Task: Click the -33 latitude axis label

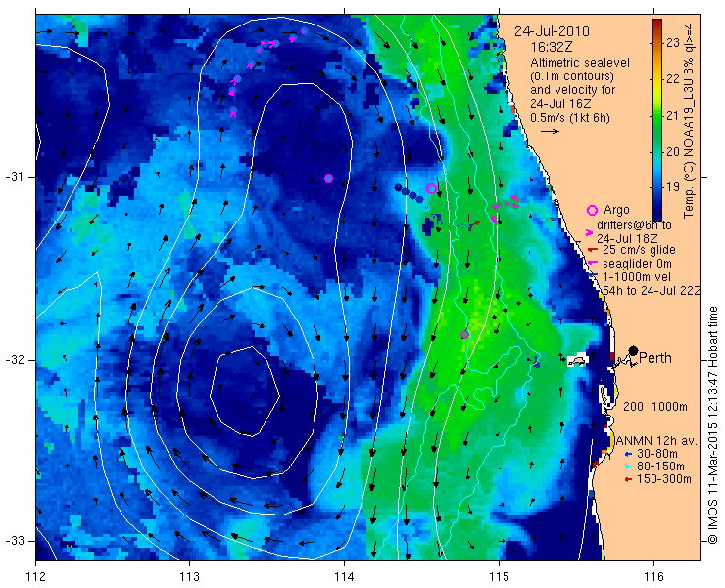Action: pyautogui.click(x=14, y=541)
